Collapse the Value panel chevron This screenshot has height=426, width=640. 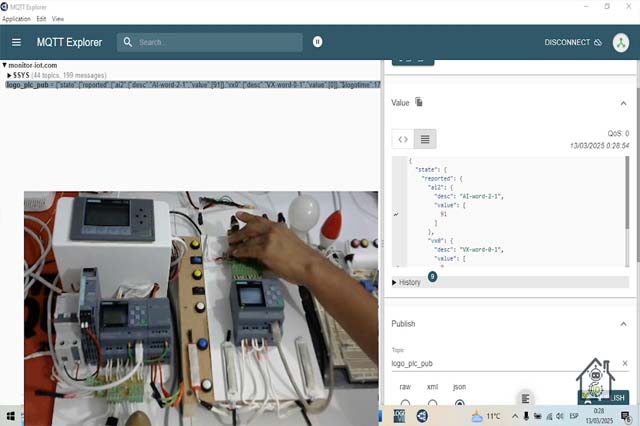coord(624,102)
